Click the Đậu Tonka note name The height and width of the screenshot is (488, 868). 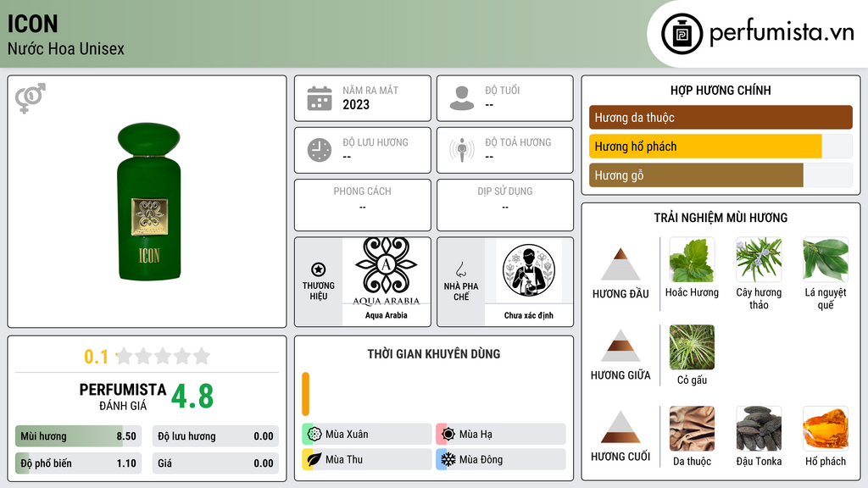coord(759,462)
